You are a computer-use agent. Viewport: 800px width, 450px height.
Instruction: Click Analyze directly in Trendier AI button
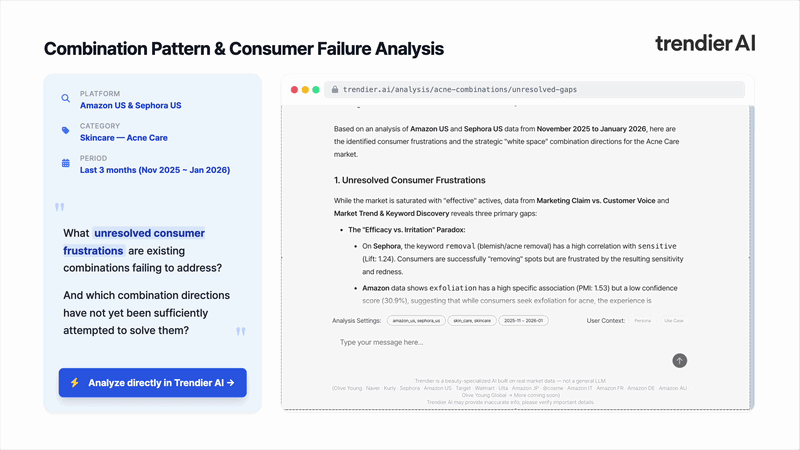pos(152,382)
